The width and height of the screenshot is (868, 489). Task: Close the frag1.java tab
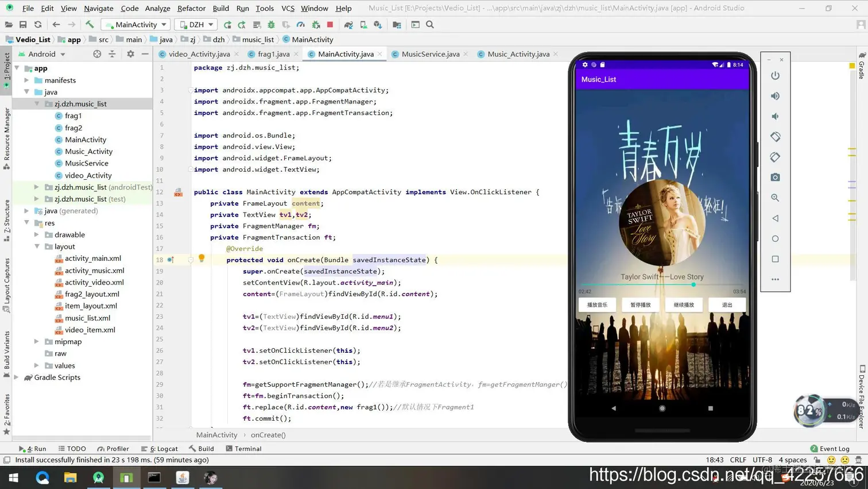pyautogui.click(x=296, y=54)
